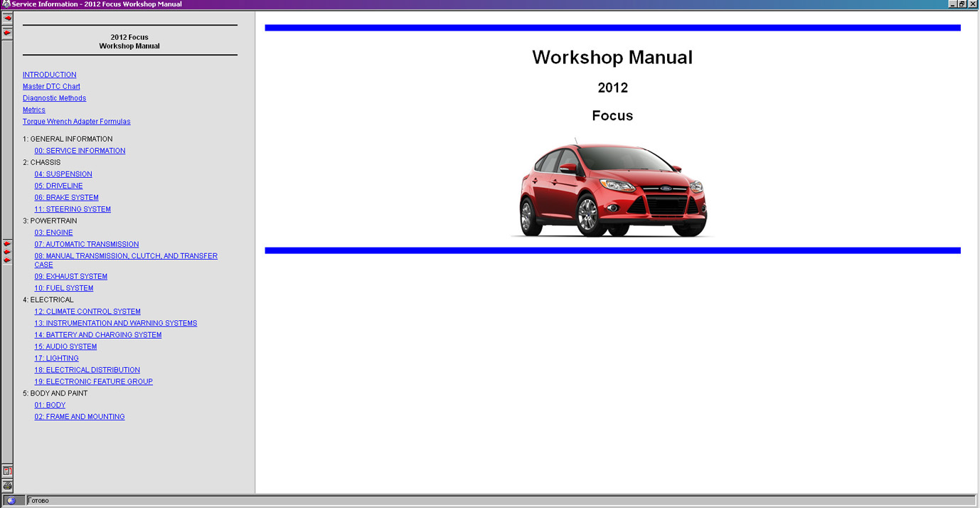Go to 18: ELECTRICAL DISTRIBUTION
Image resolution: width=980 pixels, height=508 pixels.
click(x=87, y=370)
